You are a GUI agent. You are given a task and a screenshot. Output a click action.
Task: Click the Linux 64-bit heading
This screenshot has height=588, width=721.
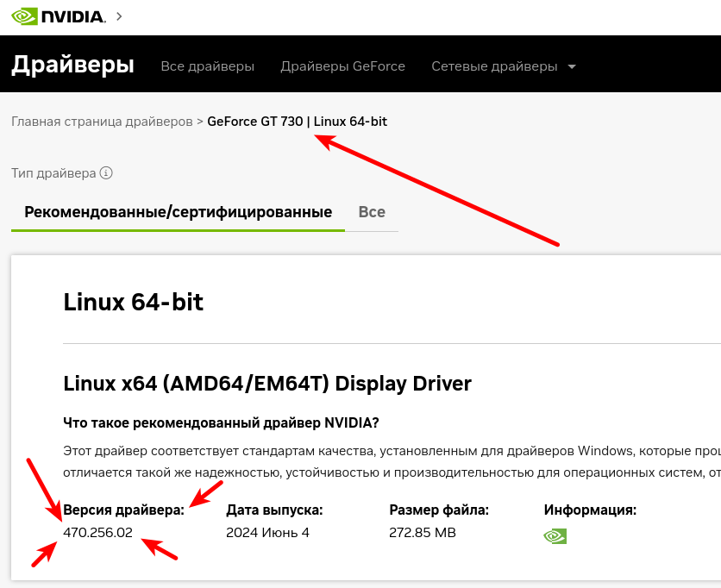[134, 302]
